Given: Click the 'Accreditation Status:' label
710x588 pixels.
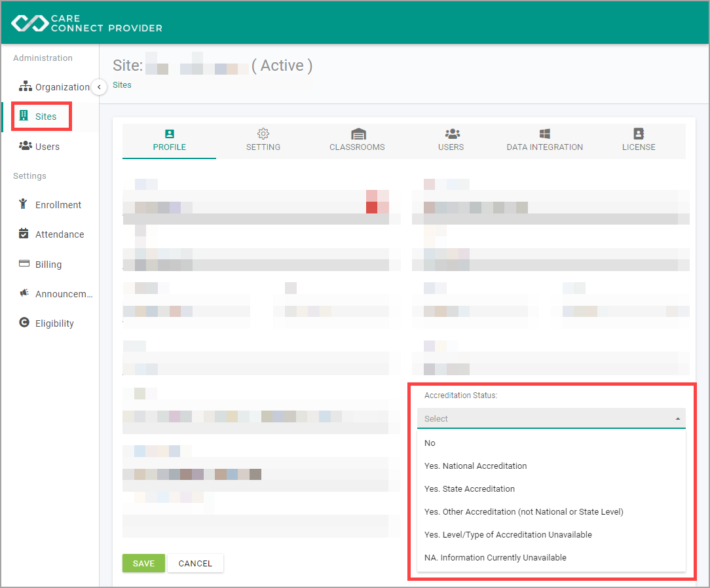Looking at the screenshot, I should [x=460, y=395].
